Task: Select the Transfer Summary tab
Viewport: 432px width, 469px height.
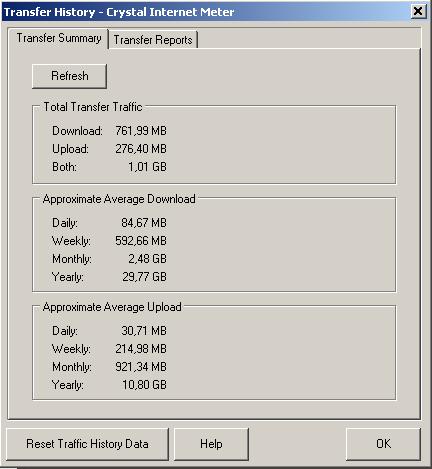Action: (x=59, y=38)
